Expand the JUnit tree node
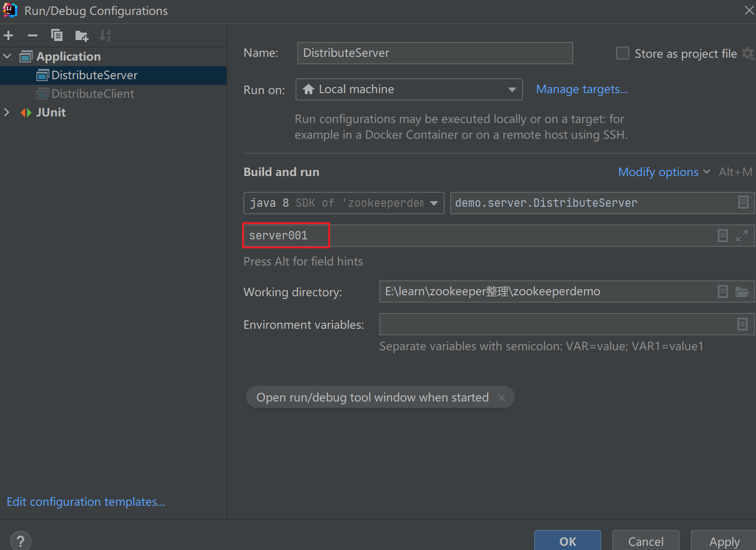This screenshot has width=756, height=550. (7, 112)
